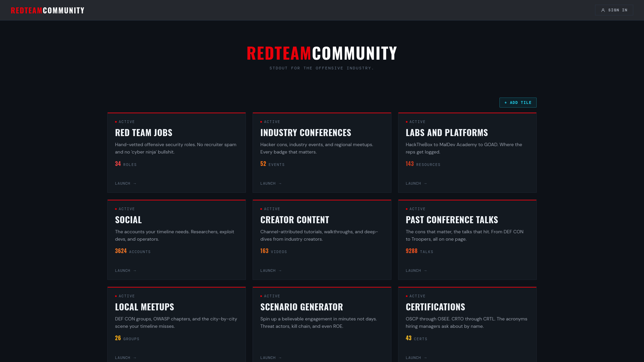Click the 'accounts your timeline needs' description
The image size is (644, 362).
tap(174, 236)
